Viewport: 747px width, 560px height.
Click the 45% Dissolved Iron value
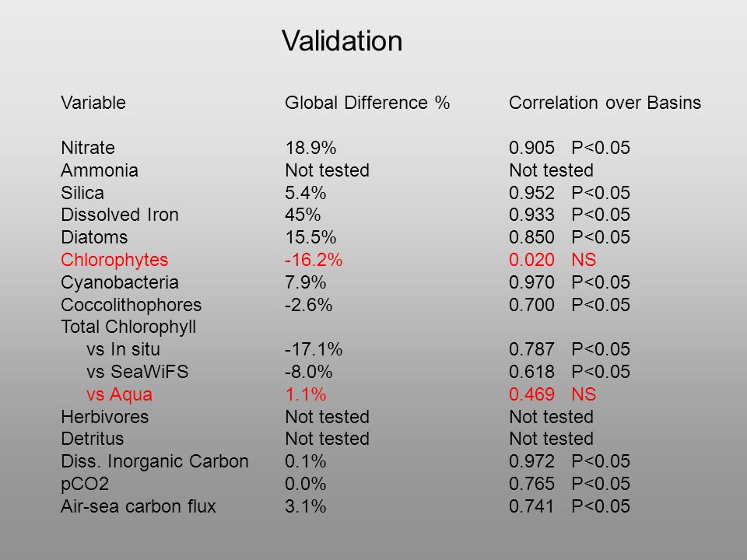[303, 215]
